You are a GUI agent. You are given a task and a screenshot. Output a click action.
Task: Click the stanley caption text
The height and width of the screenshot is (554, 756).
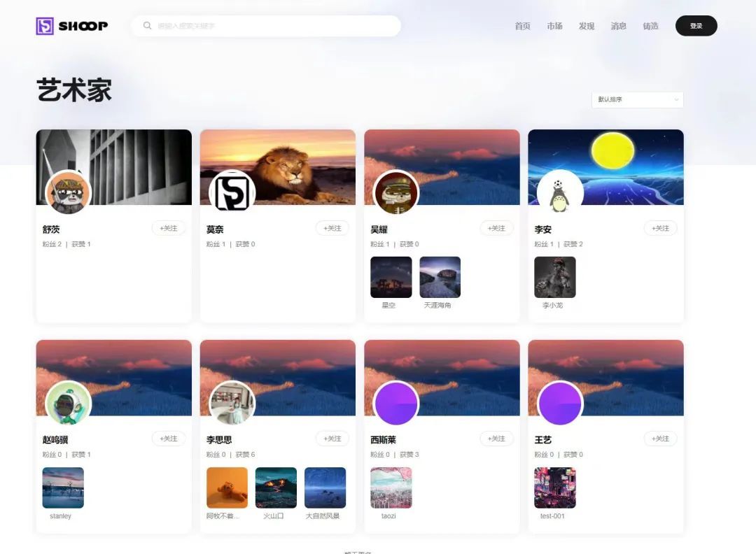(x=60, y=516)
